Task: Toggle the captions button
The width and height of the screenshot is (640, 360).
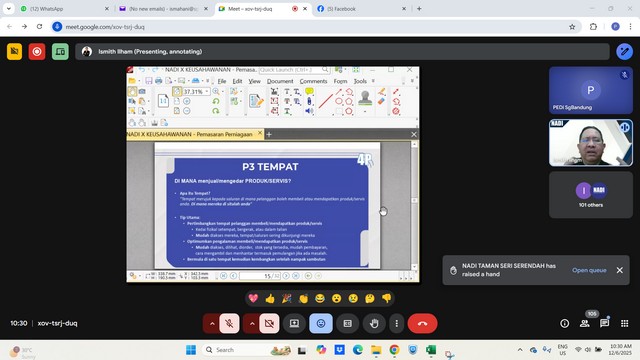Action: (347, 323)
